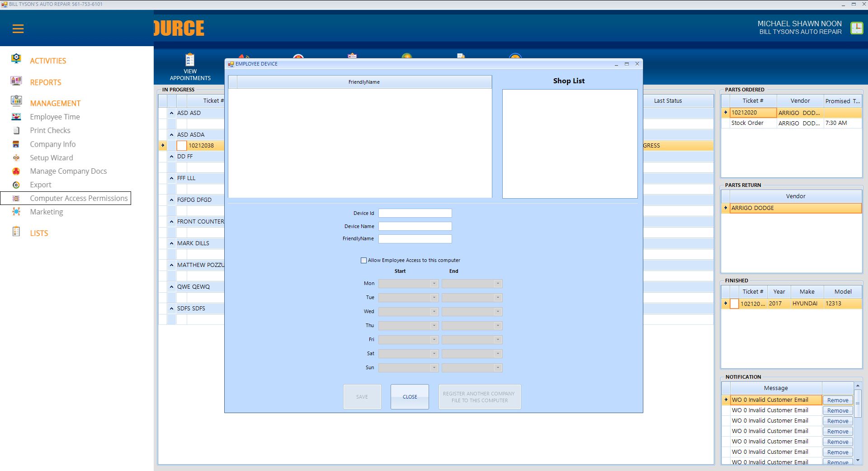Select Computer Access Permissions menu item

[x=79, y=198]
